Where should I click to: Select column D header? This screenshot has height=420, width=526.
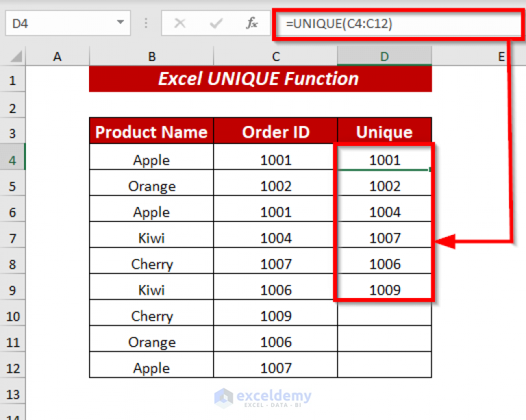click(x=384, y=56)
